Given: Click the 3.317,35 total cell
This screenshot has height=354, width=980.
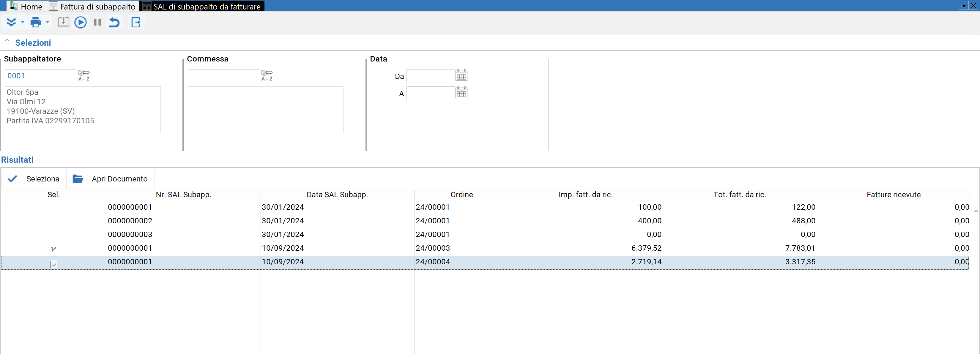Looking at the screenshot, I should click(x=740, y=262).
